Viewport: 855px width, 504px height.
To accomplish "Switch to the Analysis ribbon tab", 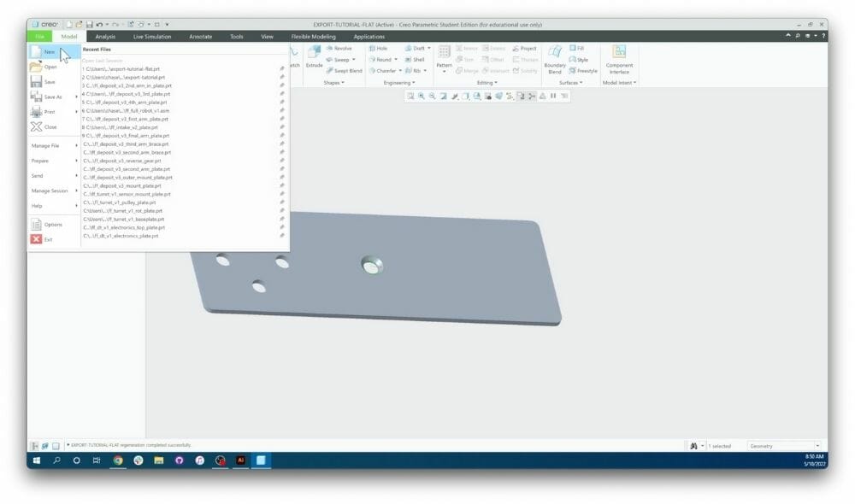I will coord(104,36).
